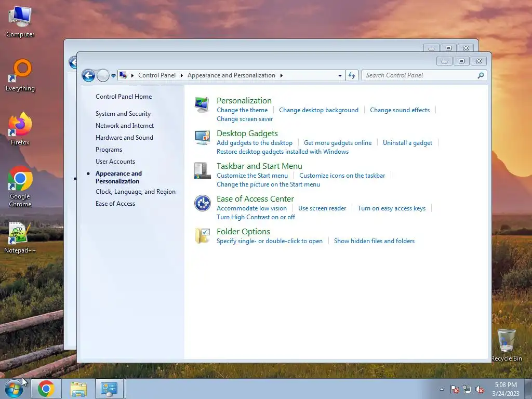This screenshot has height=399, width=532.
Task: Click the Control Panel taskbar button
Action: click(x=109, y=389)
